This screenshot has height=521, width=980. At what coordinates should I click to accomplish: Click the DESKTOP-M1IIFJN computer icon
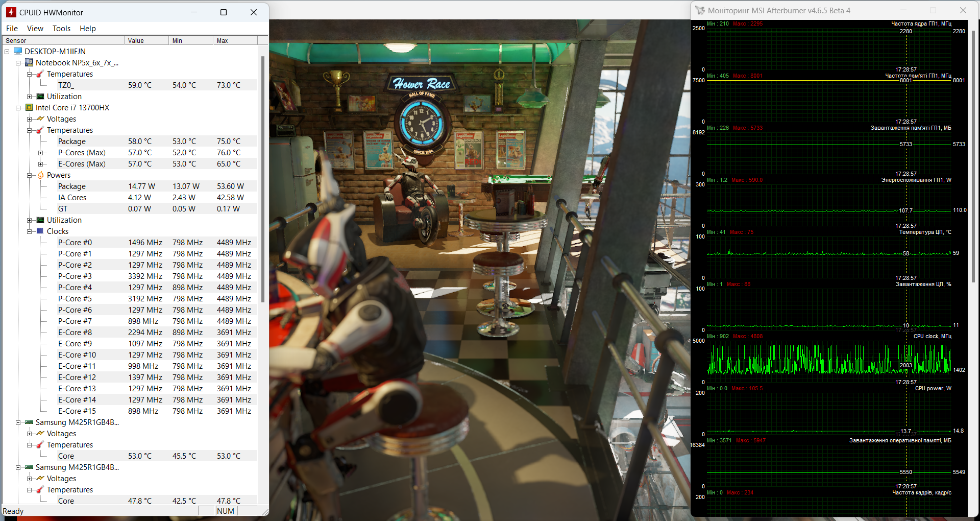[x=18, y=51]
